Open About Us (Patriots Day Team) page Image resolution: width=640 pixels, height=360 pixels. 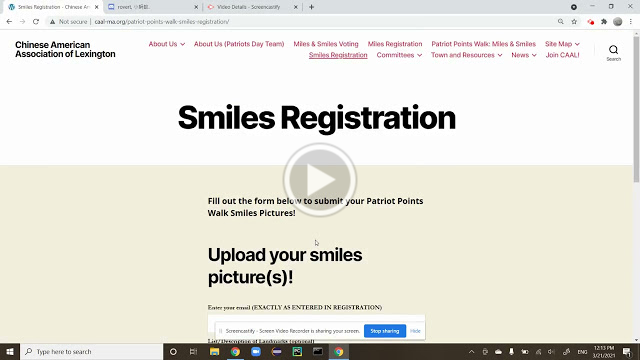tap(239, 44)
